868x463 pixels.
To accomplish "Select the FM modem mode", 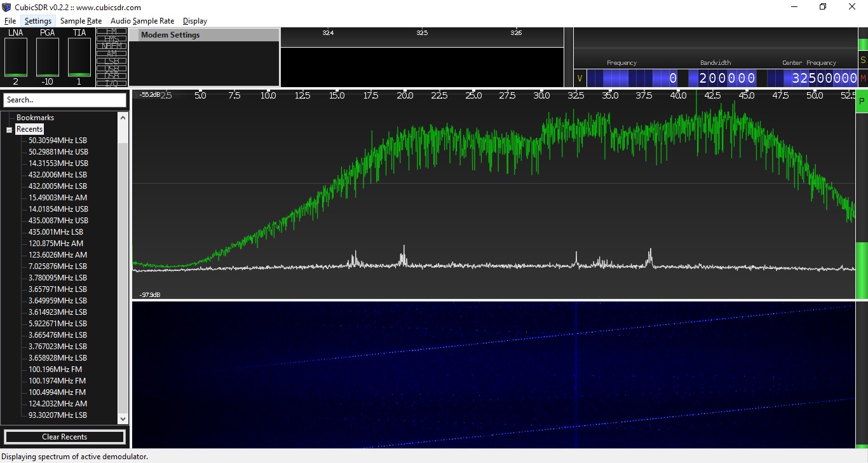I will coord(112,31).
